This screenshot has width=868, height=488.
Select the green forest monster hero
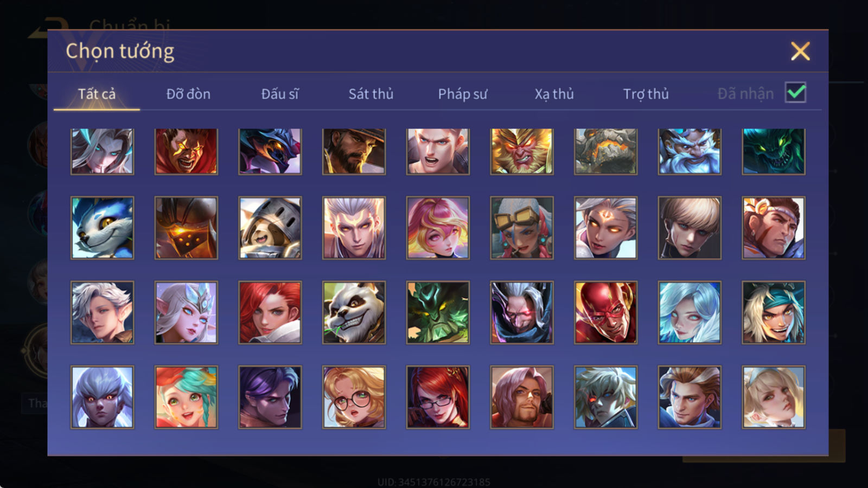pyautogui.click(x=438, y=312)
